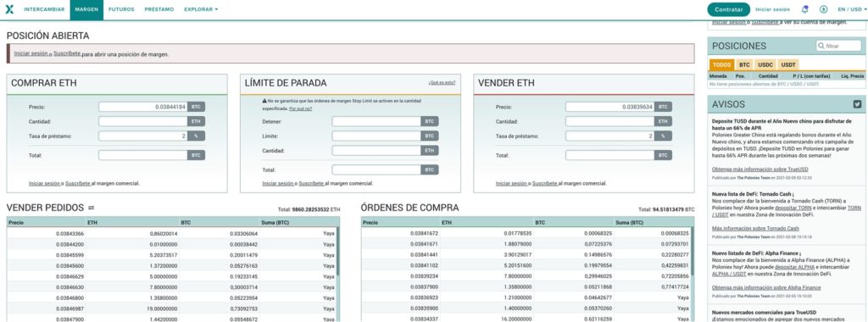Click the search icon in filter box

821,47
